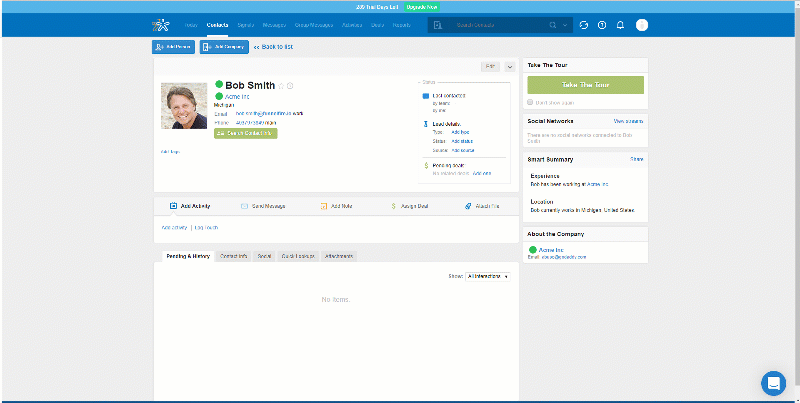
Task: Click the user avatar in top bar
Action: point(642,25)
